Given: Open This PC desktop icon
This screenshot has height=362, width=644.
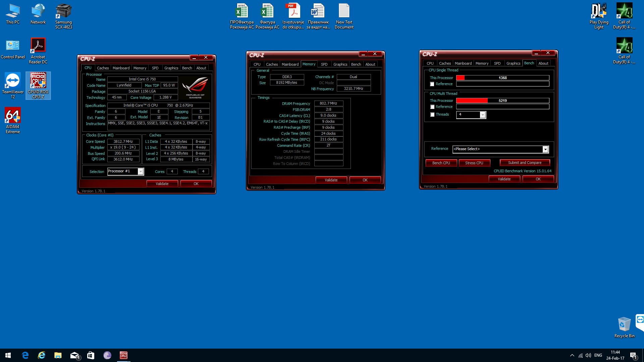Looking at the screenshot, I should 13,14.
